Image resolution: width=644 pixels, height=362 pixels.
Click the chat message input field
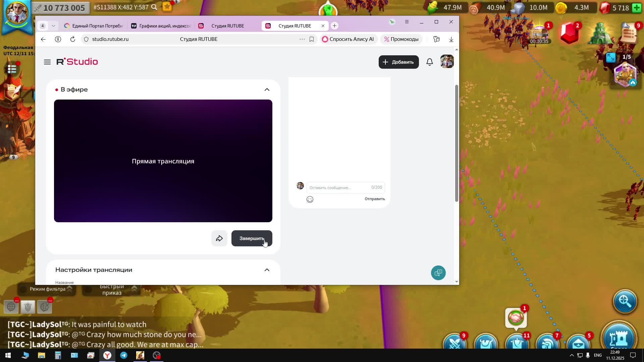coord(339,188)
